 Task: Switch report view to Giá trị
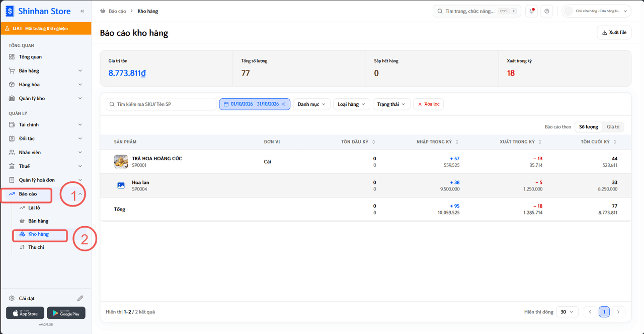click(613, 127)
